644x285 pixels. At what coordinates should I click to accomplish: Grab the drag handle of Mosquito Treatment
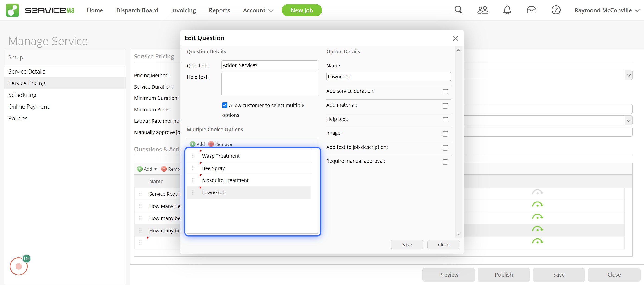click(193, 180)
